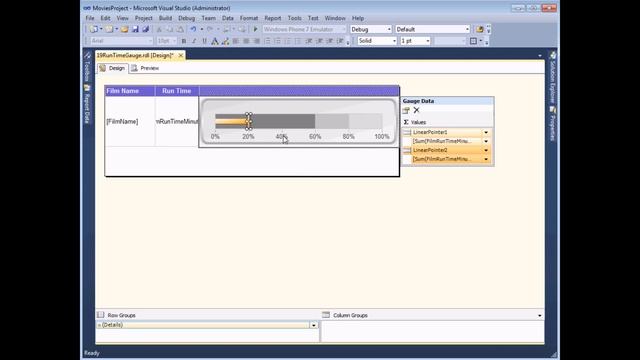Select the [FilmName] table cell
Screen dimensions: 640x360
coord(130,122)
